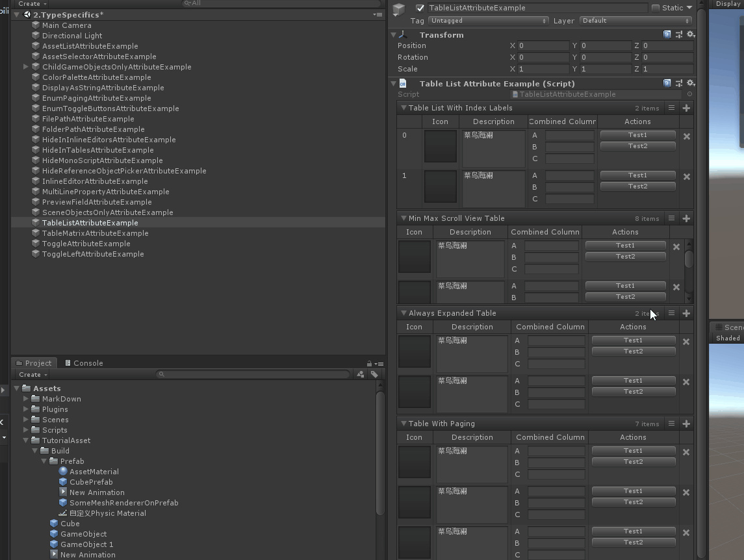The width and height of the screenshot is (744, 560).
Task: Click list view icon of Always Expanded Table
Action: pyautogui.click(x=672, y=313)
